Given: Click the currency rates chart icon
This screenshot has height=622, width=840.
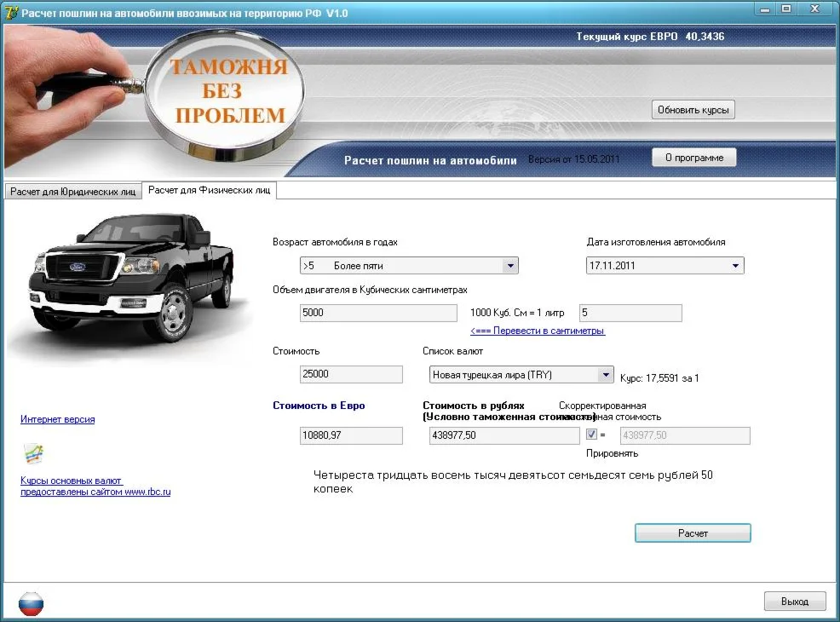Looking at the screenshot, I should [33, 453].
